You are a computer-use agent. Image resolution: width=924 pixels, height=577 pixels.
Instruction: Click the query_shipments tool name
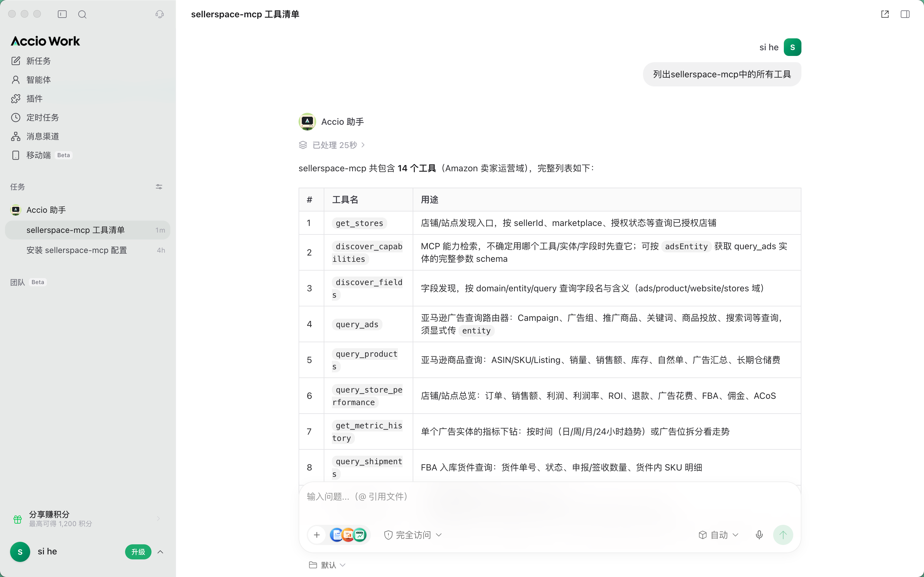[x=367, y=468]
